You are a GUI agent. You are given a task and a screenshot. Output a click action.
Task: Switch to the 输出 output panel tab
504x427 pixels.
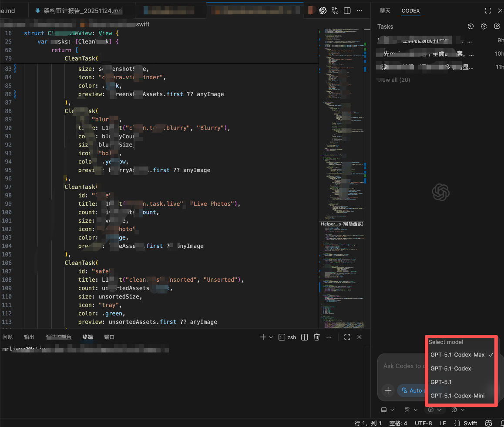tap(29, 337)
